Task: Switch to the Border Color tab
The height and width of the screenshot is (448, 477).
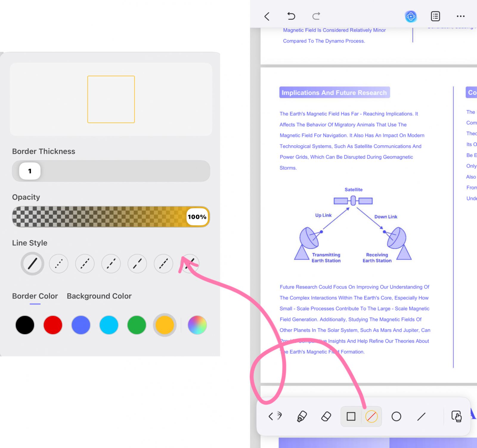Action: [x=35, y=296]
